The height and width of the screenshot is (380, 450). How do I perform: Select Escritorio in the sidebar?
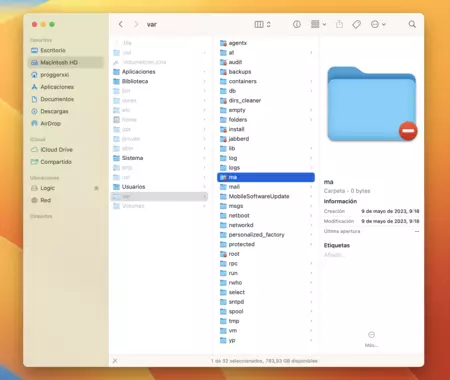66,50
